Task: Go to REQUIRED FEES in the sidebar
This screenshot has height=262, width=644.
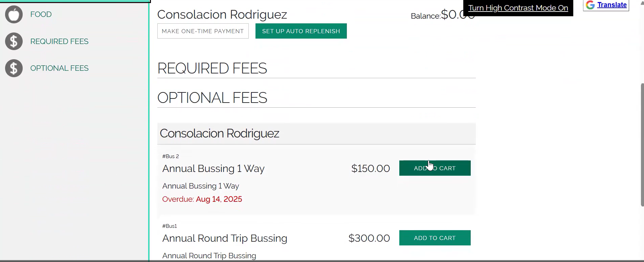Action: coord(59,41)
